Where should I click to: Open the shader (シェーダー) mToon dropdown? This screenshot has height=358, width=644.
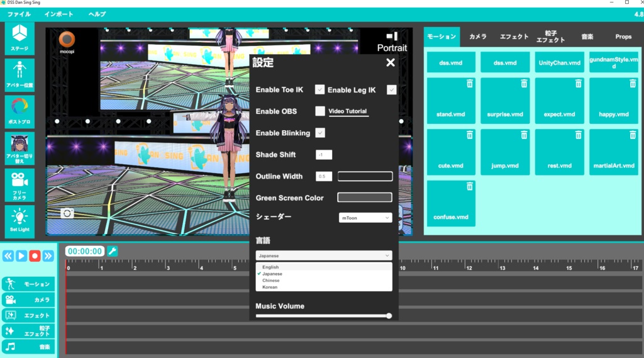pos(365,218)
